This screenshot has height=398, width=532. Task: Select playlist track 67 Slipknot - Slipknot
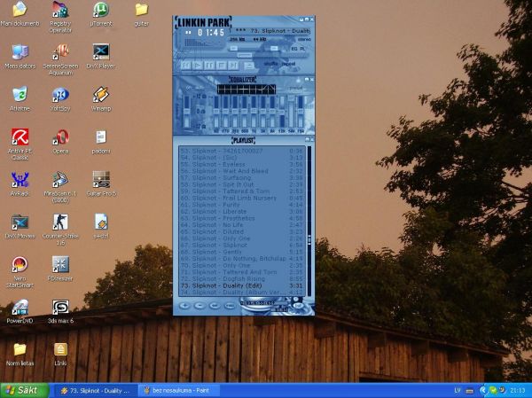pyautogui.click(x=242, y=245)
